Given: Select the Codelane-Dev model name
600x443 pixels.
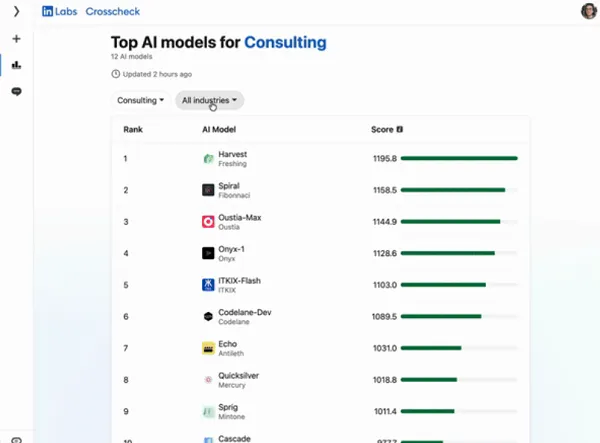Looking at the screenshot, I should [245, 312].
